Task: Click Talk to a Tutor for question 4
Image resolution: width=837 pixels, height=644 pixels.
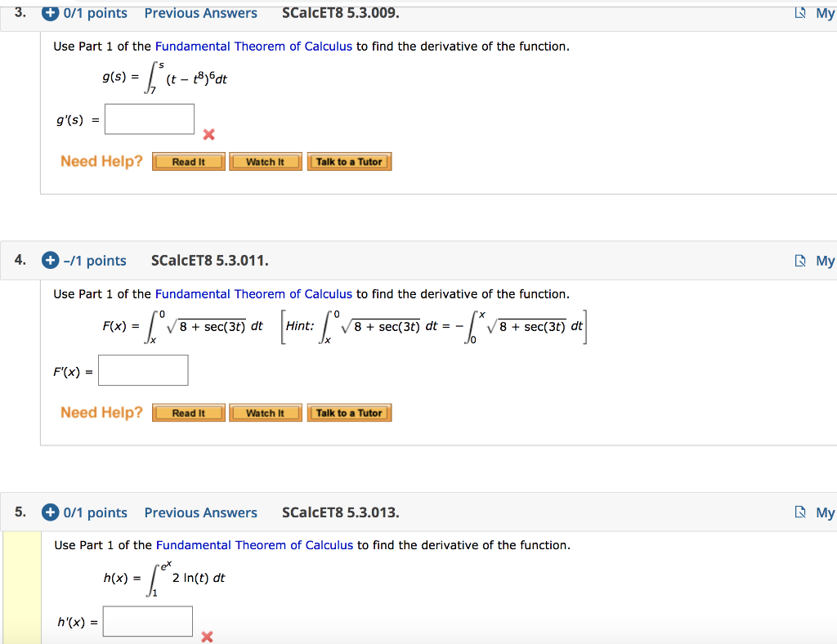Action: tap(349, 413)
